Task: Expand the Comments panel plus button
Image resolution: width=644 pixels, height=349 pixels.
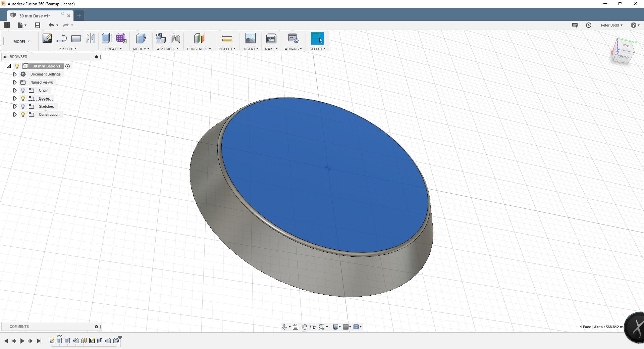Action: click(x=96, y=327)
